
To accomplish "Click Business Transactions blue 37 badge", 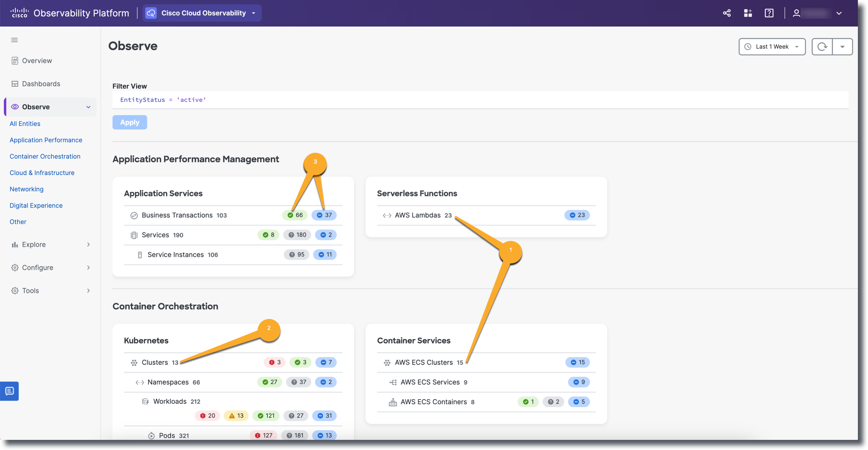I will (324, 215).
